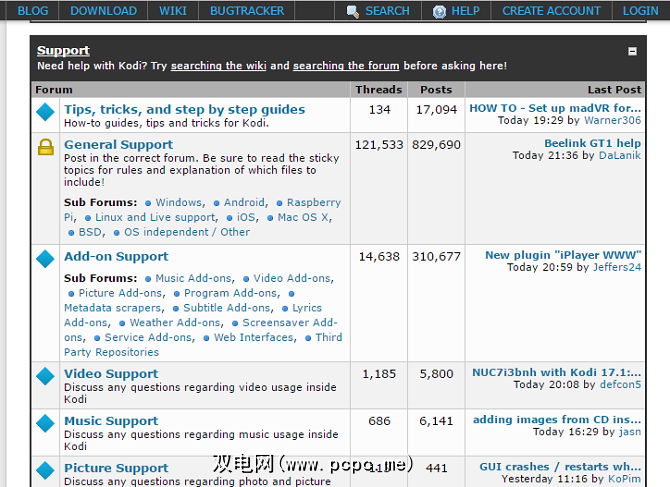670x487 pixels.
Task: Open the Service Add-ons sub forum
Action: coord(148,338)
